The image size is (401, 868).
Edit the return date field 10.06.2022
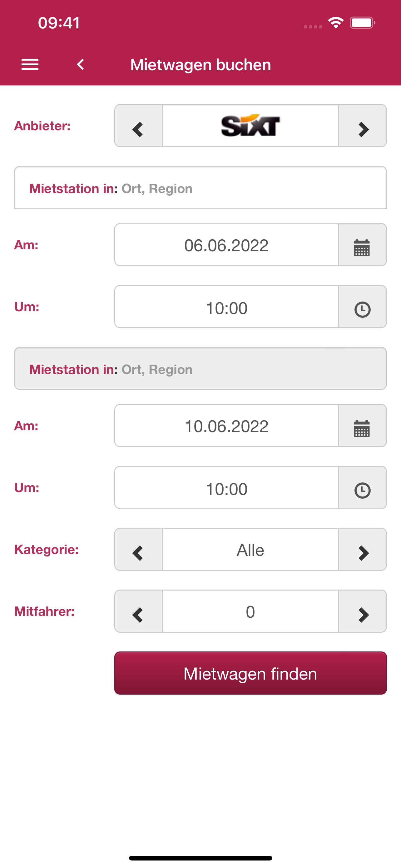point(227,426)
